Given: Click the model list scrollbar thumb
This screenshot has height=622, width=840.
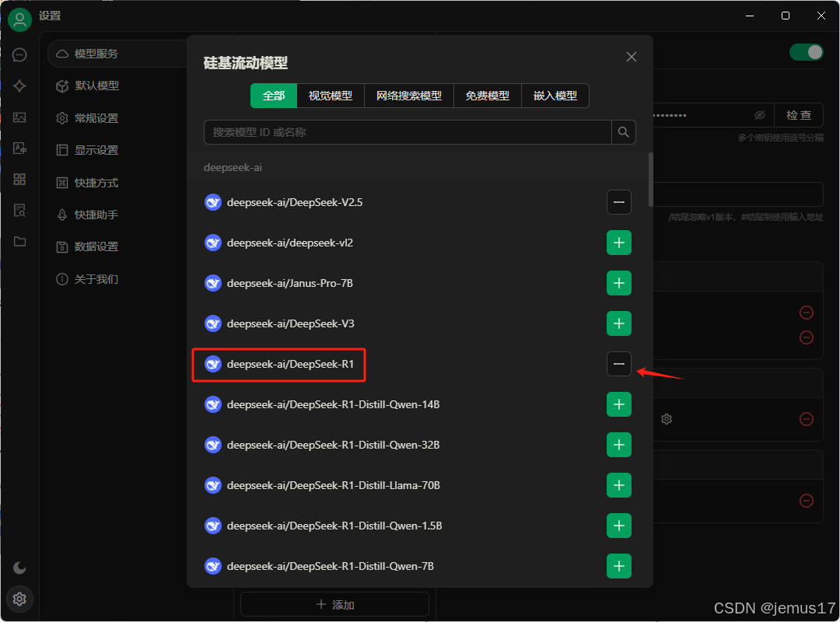Looking at the screenshot, I should point(651,180).
